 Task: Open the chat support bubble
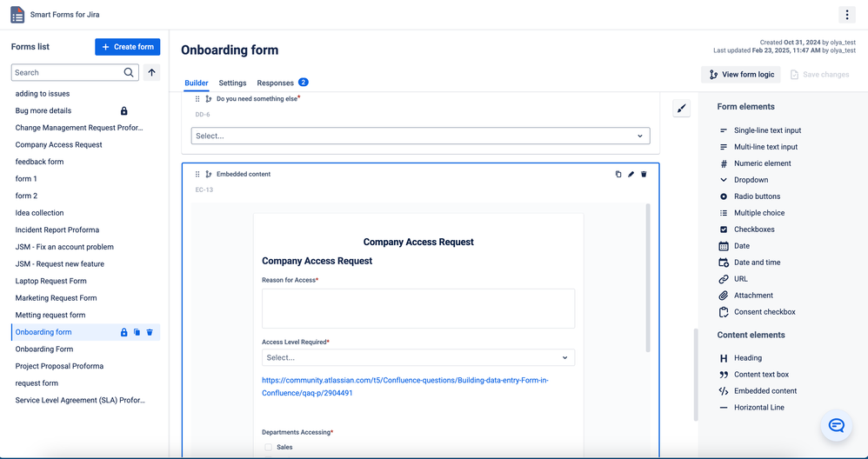(x=837, y=425)
